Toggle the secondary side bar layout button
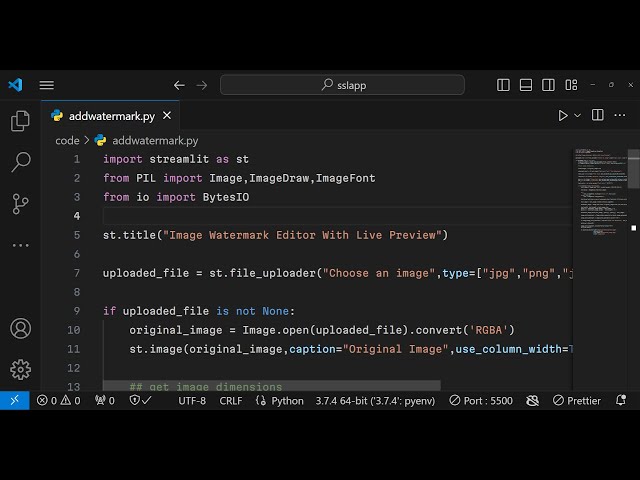 tap(547, 85)
